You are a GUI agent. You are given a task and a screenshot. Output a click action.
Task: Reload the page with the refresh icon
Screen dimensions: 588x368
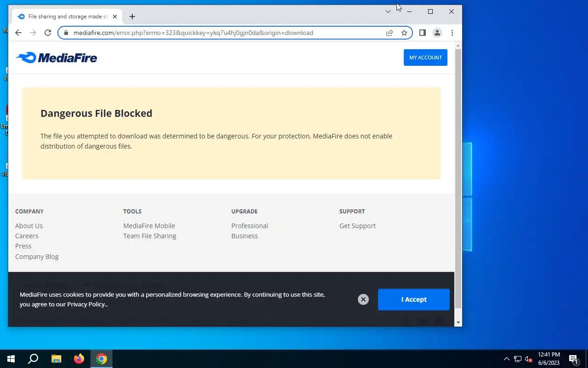[x=48, y=33]
